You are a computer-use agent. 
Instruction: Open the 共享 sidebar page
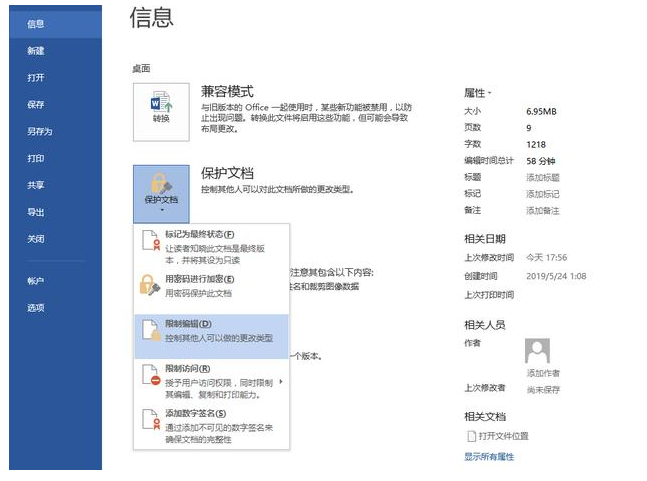tap(55, 185)
